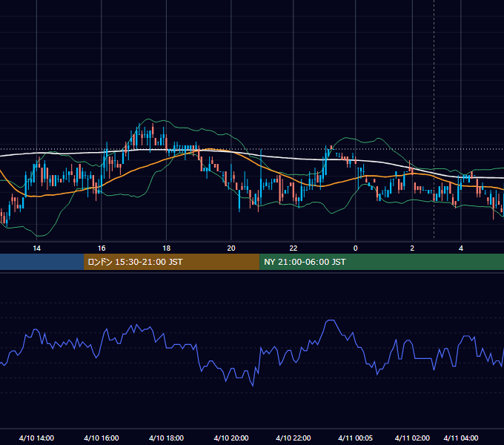Click the '4' hour label on price chart axis

(461, 248)
